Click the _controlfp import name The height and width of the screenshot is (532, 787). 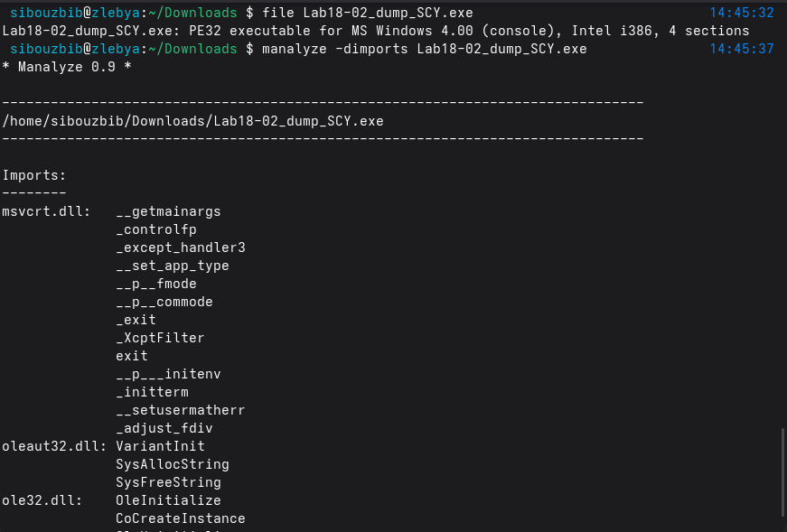click(155, 229)
